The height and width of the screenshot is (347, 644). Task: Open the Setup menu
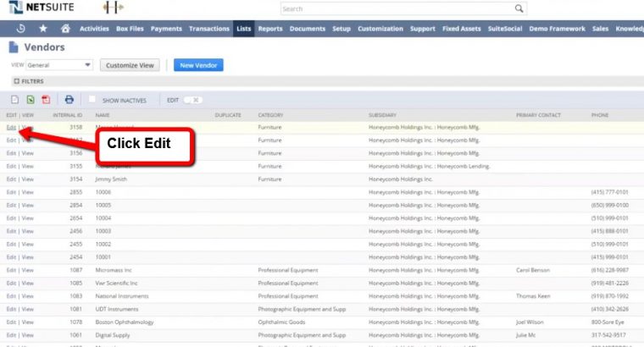click(341, 28)
